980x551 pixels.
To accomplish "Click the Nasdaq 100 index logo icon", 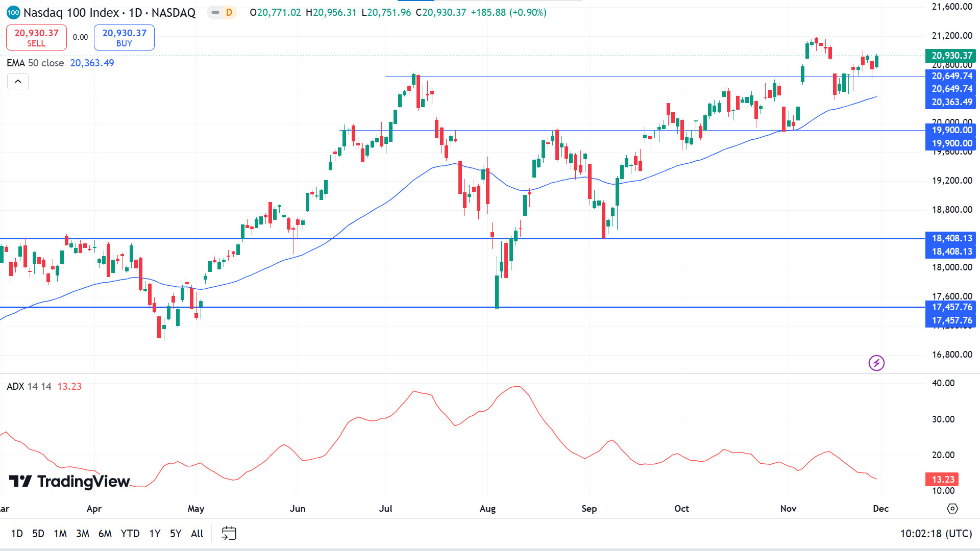I will (x=13, y=12).
